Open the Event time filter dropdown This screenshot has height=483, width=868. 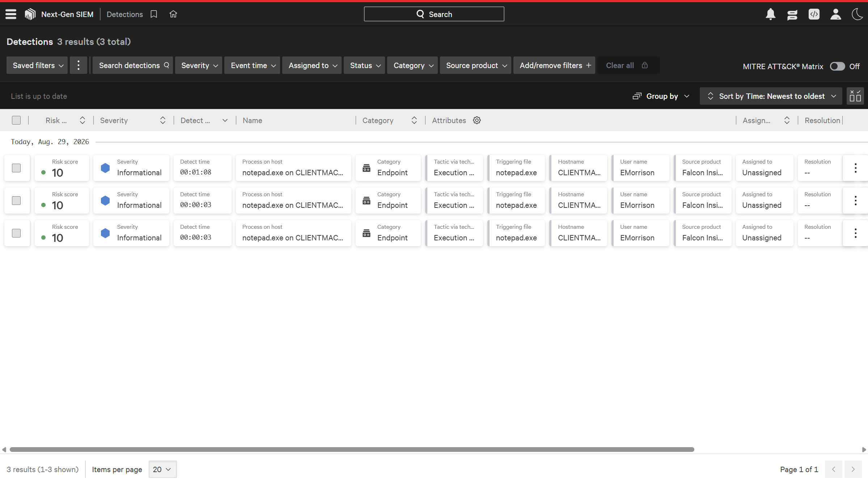252,65
